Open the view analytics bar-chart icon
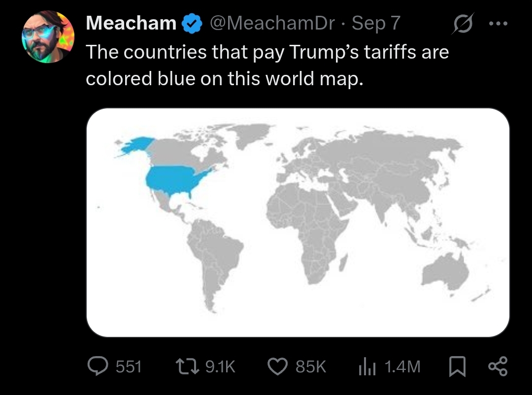The image size is (532, 395). 367,366
